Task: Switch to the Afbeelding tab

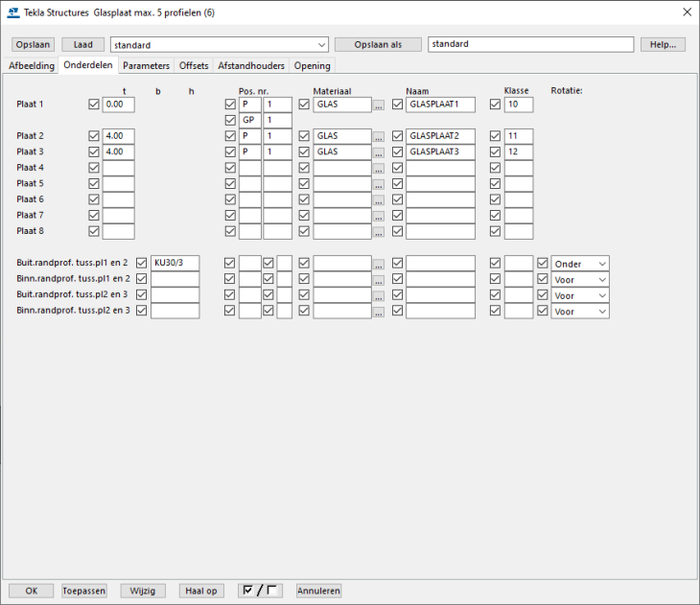Action: pyautogui.click(x=32, y=65)
